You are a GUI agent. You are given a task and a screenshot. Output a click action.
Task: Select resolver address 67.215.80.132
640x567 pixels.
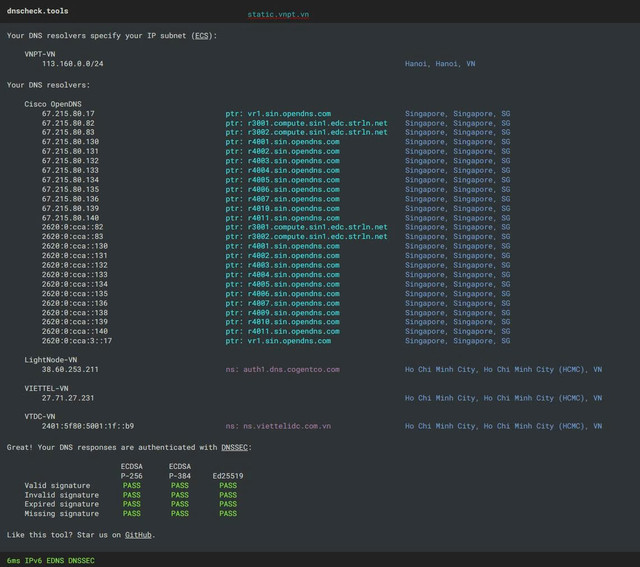70,161
